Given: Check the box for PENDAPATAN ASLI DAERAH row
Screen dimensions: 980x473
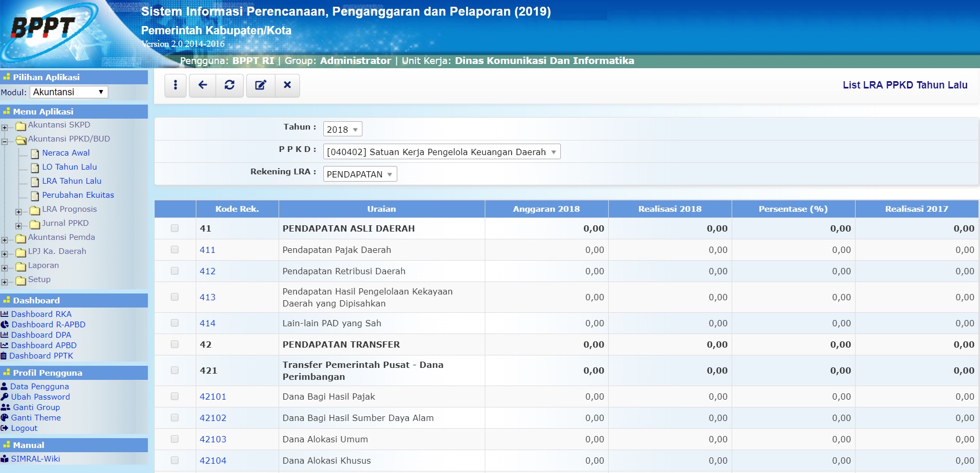Looking at the screenshot, I should click(x=174, y=228).
